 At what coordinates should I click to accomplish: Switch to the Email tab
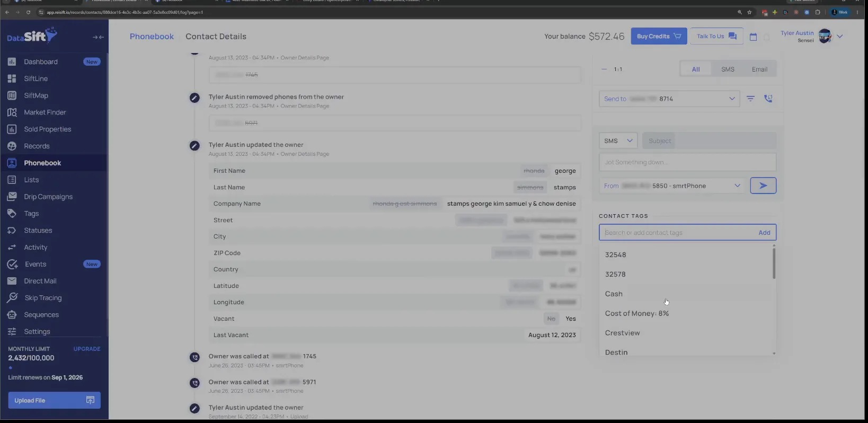(x=759, y=69)
